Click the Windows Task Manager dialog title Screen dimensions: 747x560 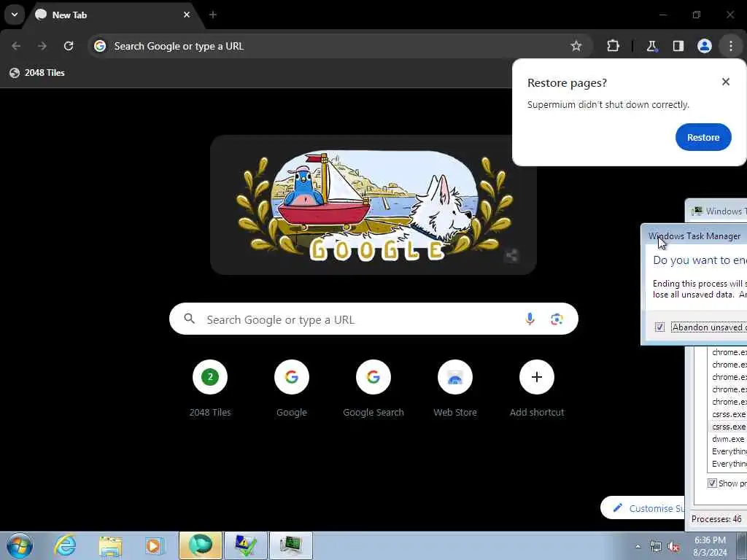point(694,236)
